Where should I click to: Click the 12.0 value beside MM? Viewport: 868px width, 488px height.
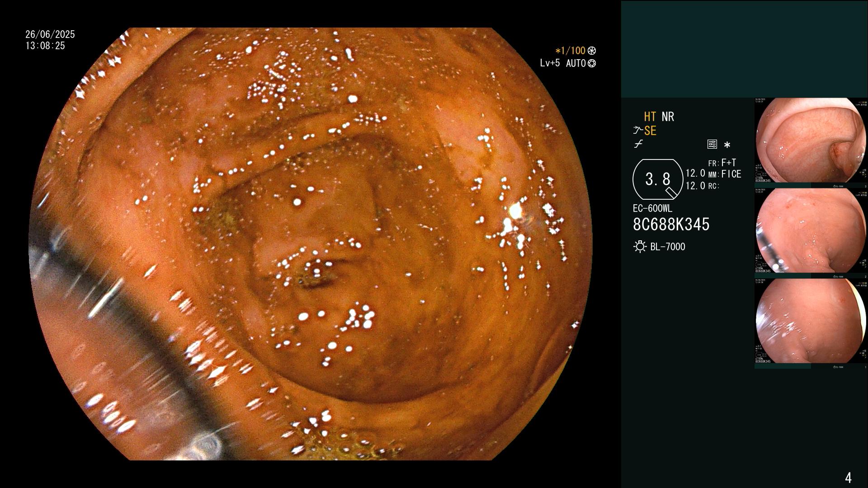[695, 173]
